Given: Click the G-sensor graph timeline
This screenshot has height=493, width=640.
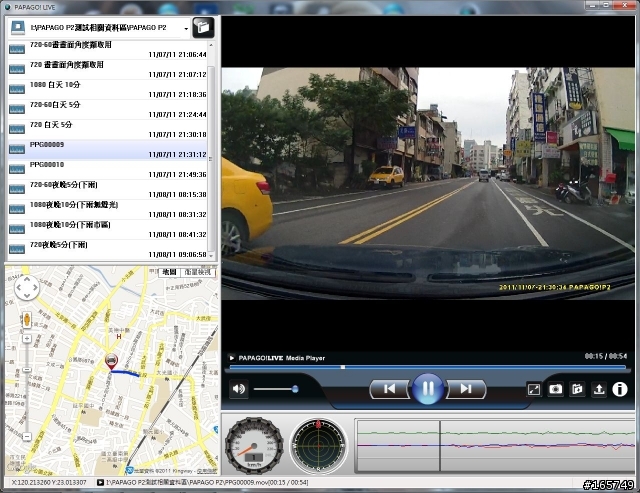Looking at the screenshot, I should 496,446.
